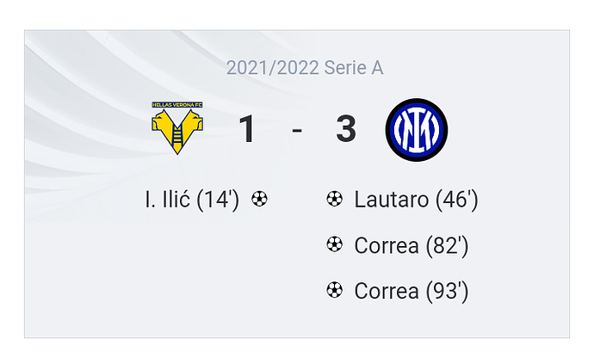Click the 93' goal minute

[447, 292]
